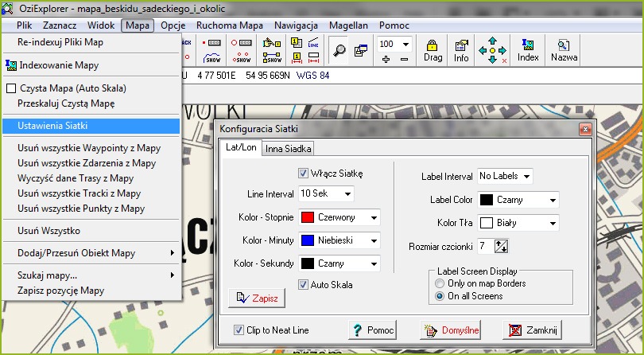Click the Index map toolbar icon
The image size is (644, 355).
(x=528, y=50)
